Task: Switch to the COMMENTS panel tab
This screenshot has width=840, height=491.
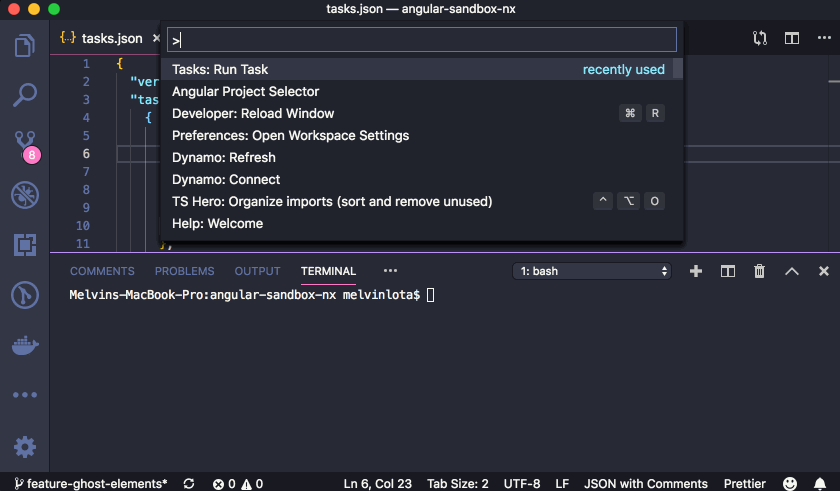Action: (x=102, y=271)
